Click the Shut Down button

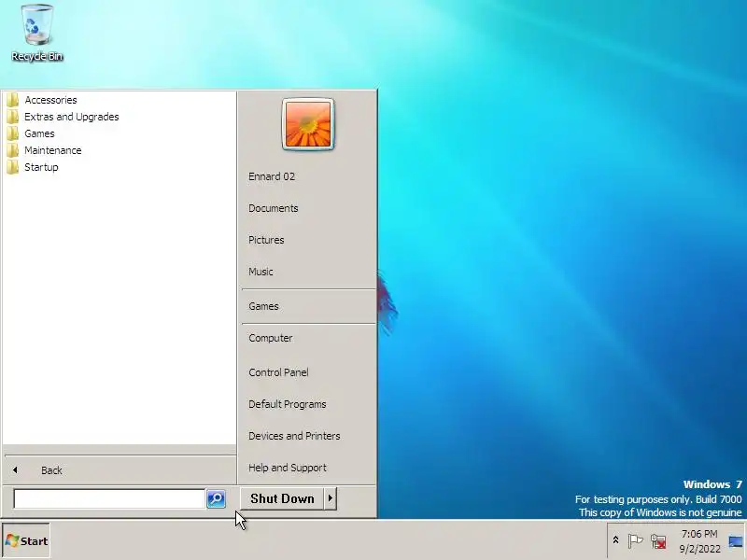pyautogui.click(x=282, y=498)
